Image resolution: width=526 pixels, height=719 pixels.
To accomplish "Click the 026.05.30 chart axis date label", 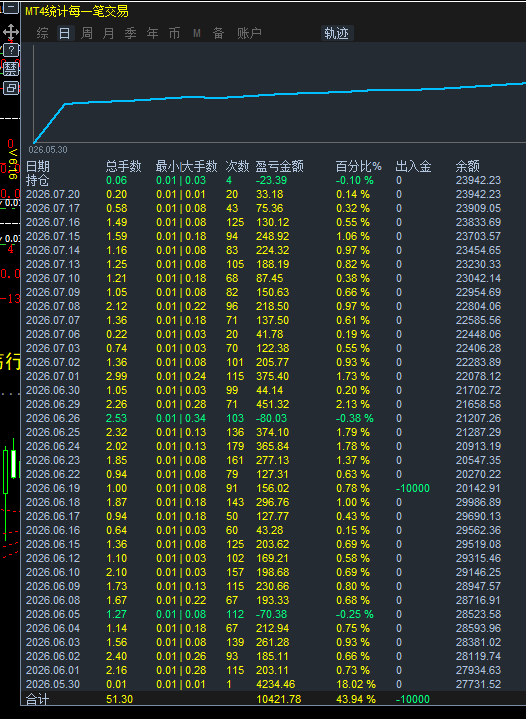I will pos(48,149).
